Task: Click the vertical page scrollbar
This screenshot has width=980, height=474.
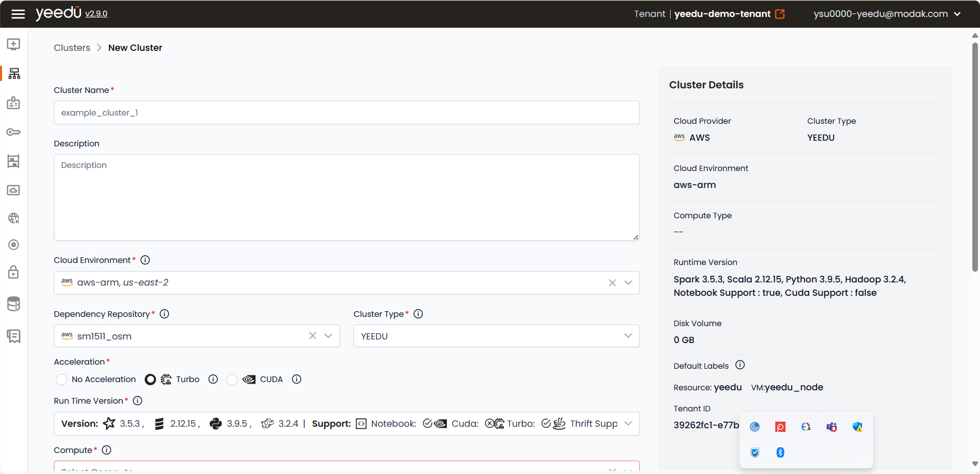Action: (975, 157)
